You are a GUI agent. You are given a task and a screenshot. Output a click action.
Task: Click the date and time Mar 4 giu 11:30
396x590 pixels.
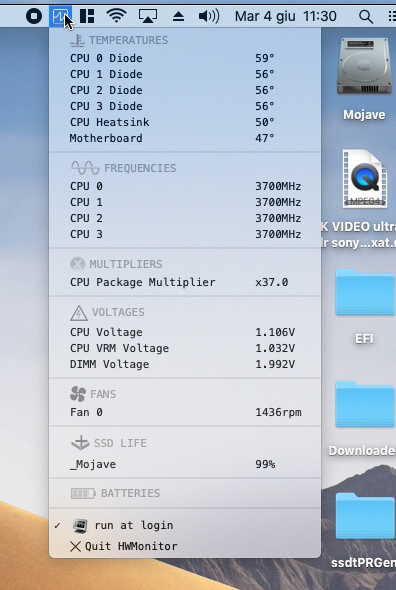point(286,16)
